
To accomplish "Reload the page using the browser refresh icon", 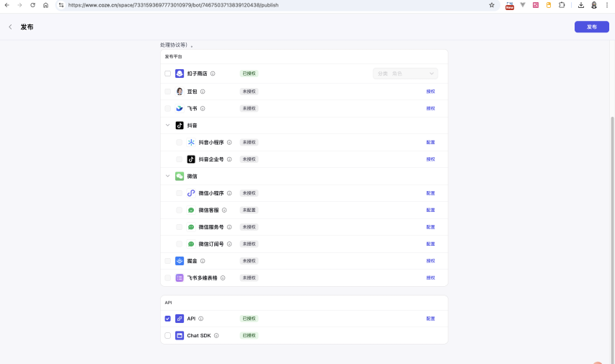I will point(32,5).
